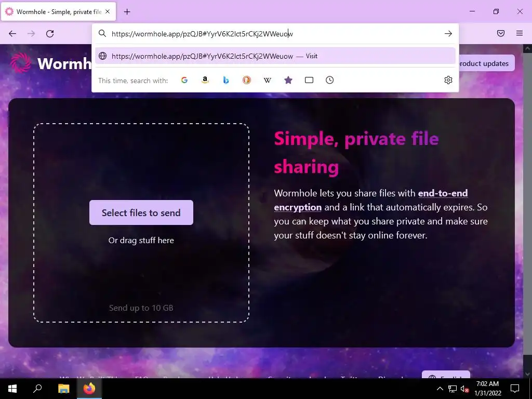
Task: Search in Bookmarks star icon
Action: tap(288, 80)
